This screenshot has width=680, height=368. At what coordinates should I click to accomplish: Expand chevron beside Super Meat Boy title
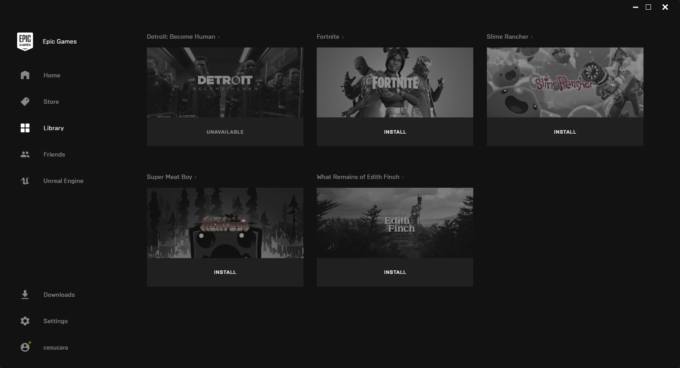pos(195,177)
